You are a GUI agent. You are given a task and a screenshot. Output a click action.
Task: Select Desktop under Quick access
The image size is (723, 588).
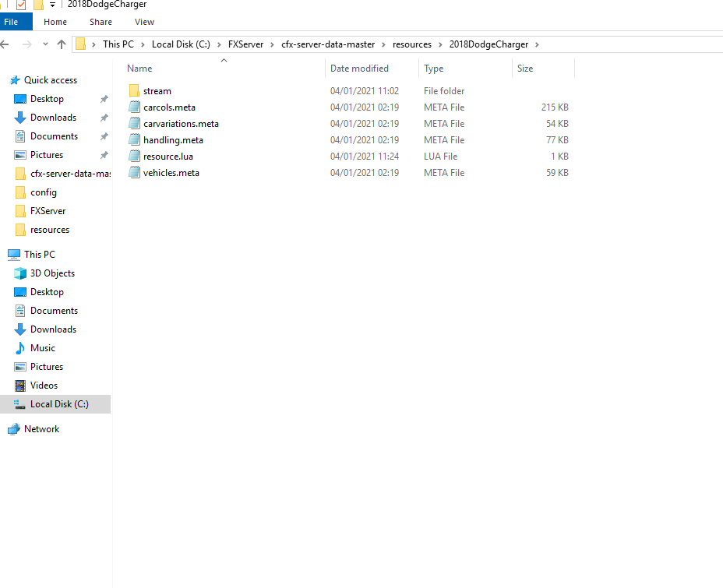[47, 99]
